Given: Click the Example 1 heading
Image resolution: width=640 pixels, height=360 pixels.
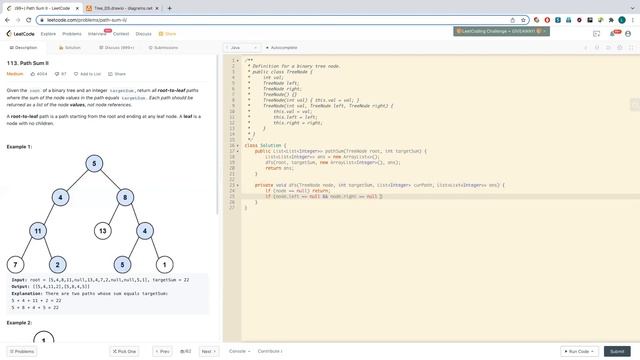Looking at the screenshot, I should click(x=19, y=147).
